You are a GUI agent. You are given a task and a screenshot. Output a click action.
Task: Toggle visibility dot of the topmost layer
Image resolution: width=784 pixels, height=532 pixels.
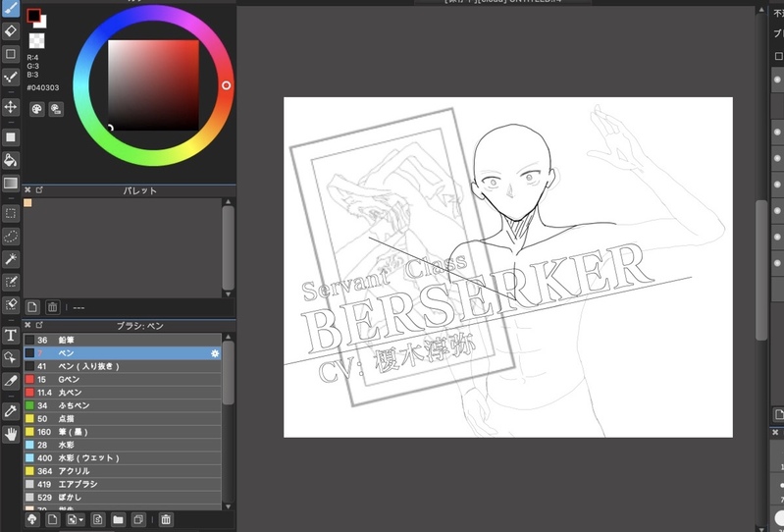point(777,80)
